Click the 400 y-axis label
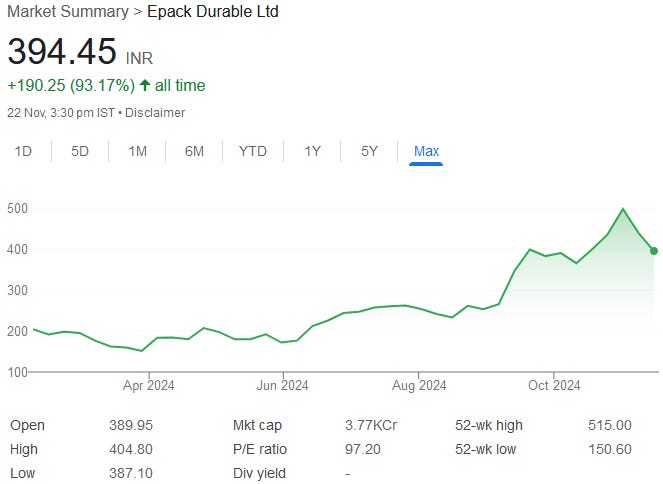Viewport: 663px width, 484px height. [x=17, y=249]
